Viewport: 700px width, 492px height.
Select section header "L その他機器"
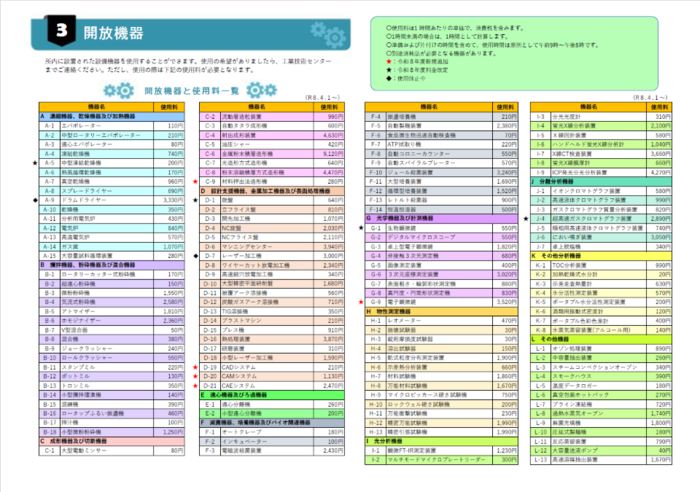click(x=601, y=340)
